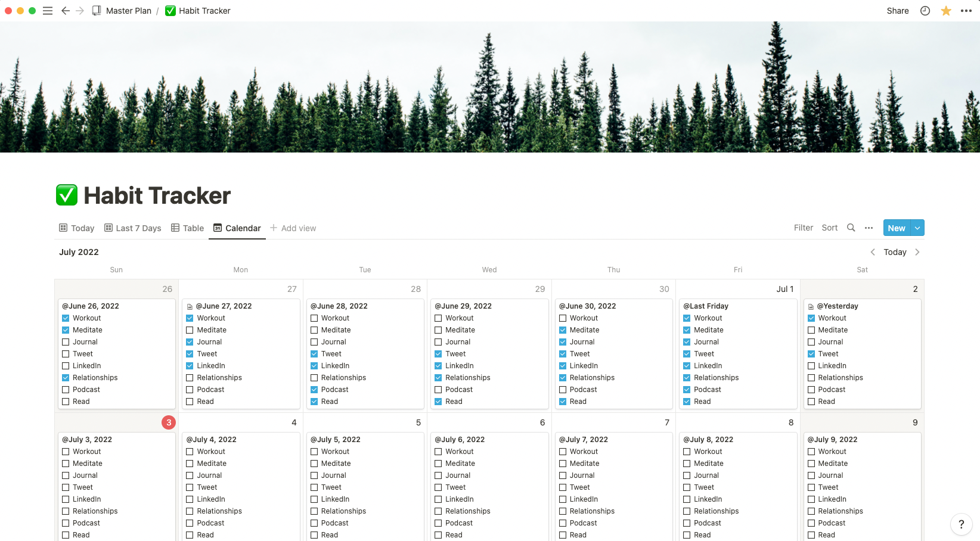980x541 pixels.
Task: Check Meditate on July 8, 2022
Action: (x=687, y=464)
